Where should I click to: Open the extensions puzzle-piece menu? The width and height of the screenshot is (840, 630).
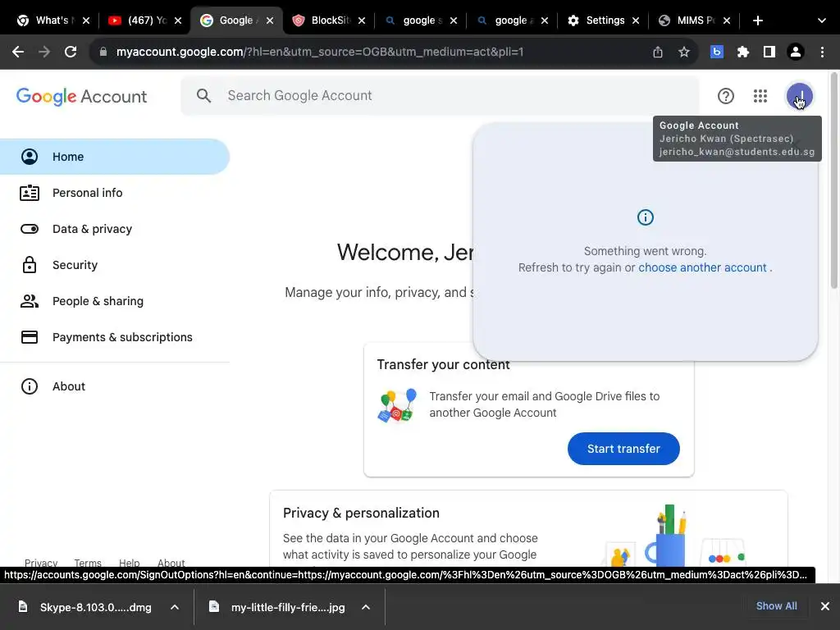743,52
